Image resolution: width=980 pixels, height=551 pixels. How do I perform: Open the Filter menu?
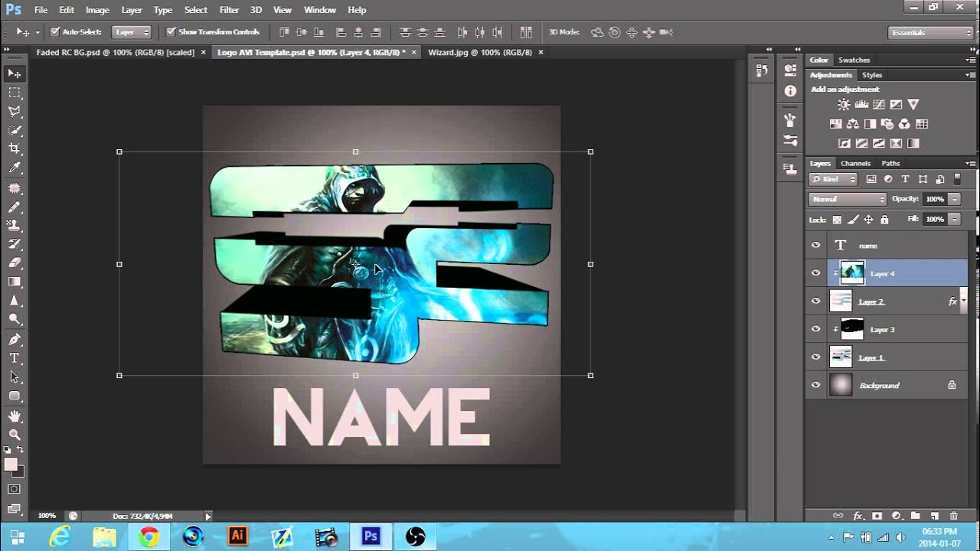[229, 10]
